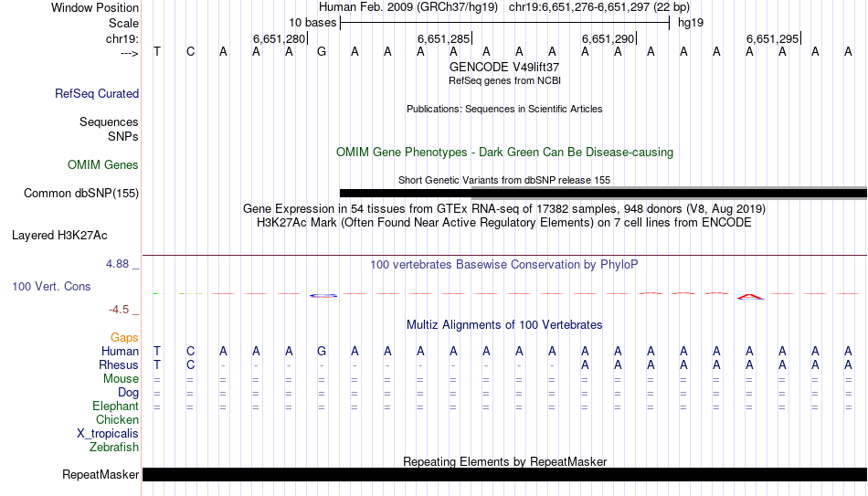Click the Rhesus alignment row label

coord(119,365)
